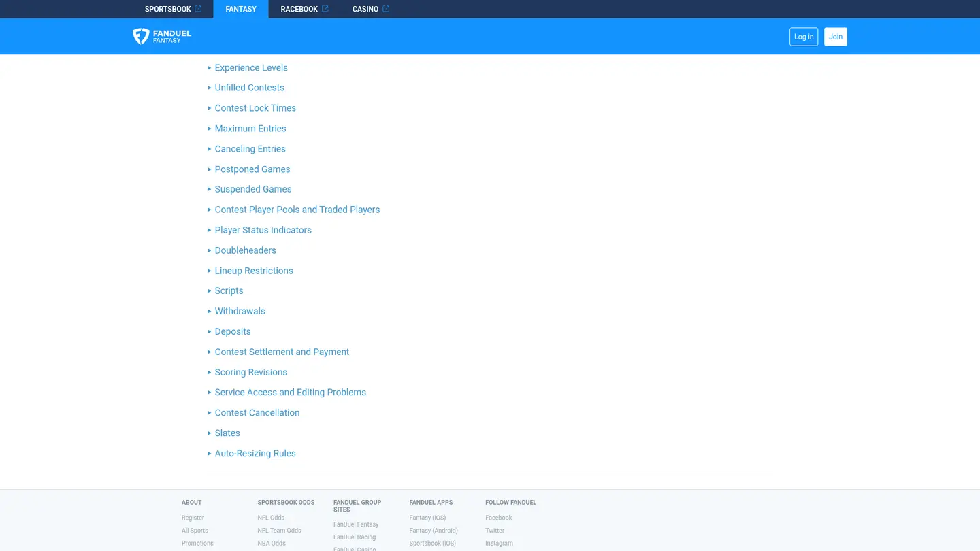Expand the Lineup Restrictions section
Screen dimensions: 980x551
(254, 271)
